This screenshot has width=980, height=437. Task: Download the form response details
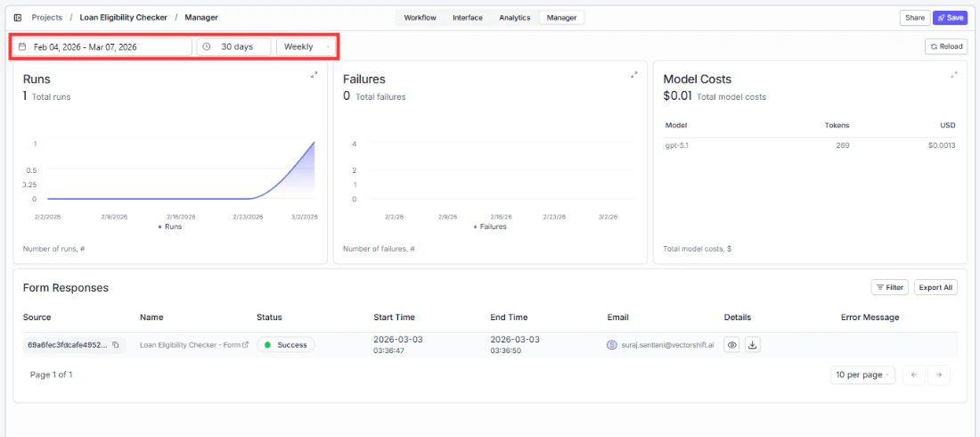pyautogui.click(x=753, y=345)
